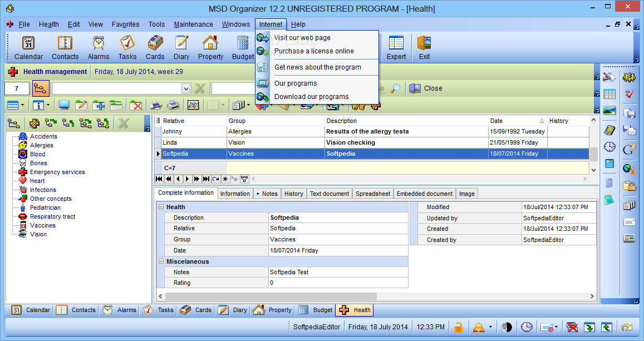Open the Cards module icon

(155, 48)
